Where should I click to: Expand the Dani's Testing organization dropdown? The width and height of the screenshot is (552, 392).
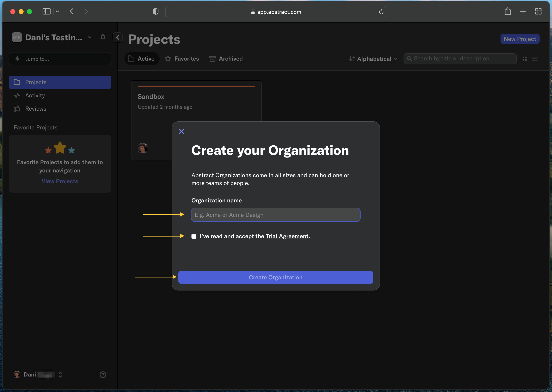[90, 37]
